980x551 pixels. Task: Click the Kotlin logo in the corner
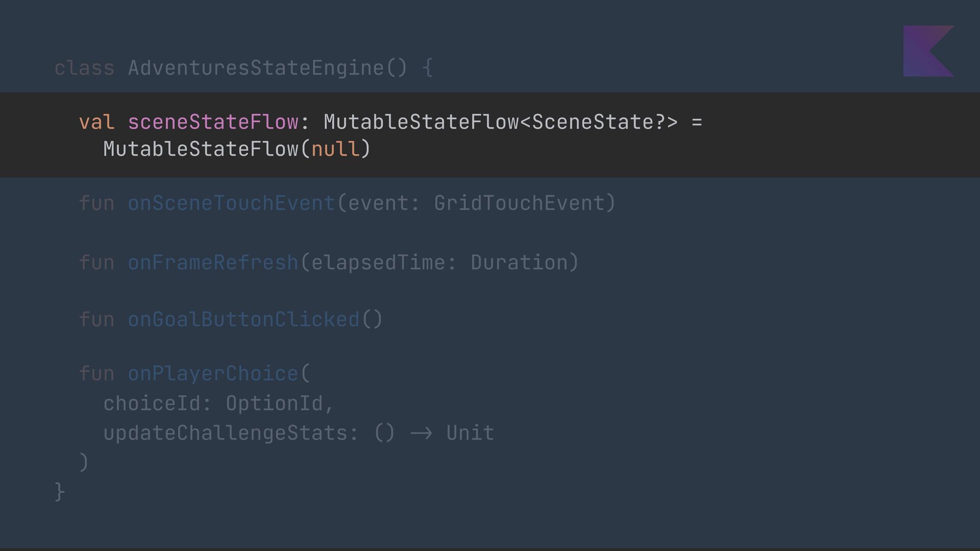(928, 51)
